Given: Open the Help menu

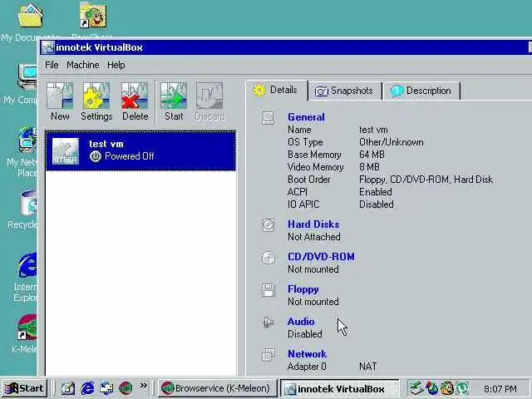Looking at the screenshot, I should click(116, 65).
